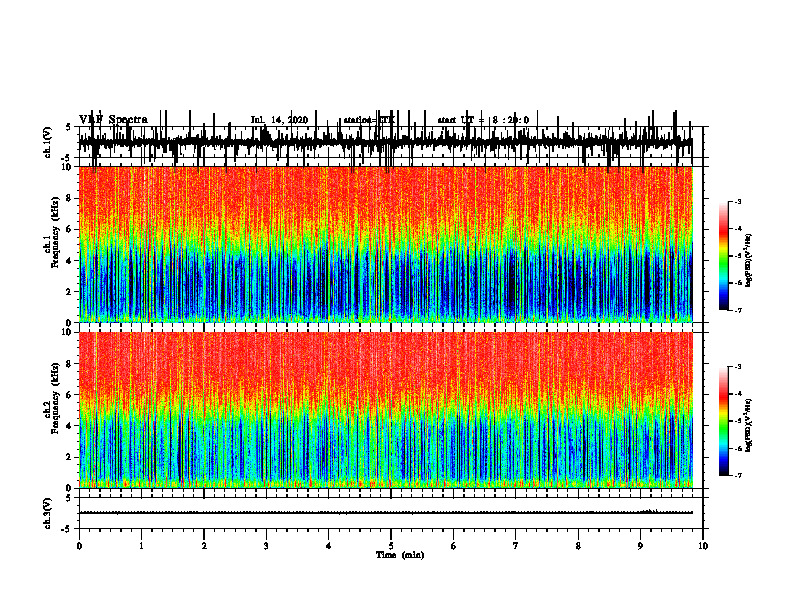Click the time tick label '3'
Image resolution: width=792 pixels, height=612 pixels.
coord(266,546)
